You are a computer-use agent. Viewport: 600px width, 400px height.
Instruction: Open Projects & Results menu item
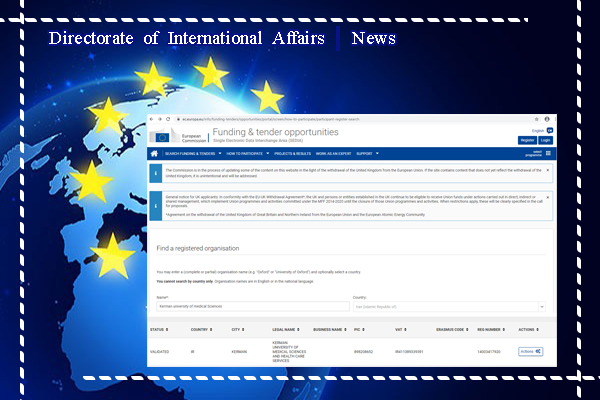coord(293,153)
